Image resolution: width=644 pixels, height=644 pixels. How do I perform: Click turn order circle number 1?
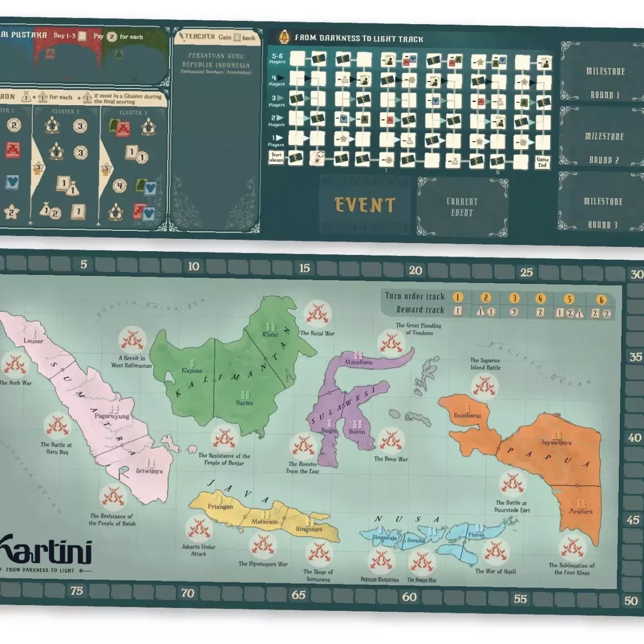point(458,297)
